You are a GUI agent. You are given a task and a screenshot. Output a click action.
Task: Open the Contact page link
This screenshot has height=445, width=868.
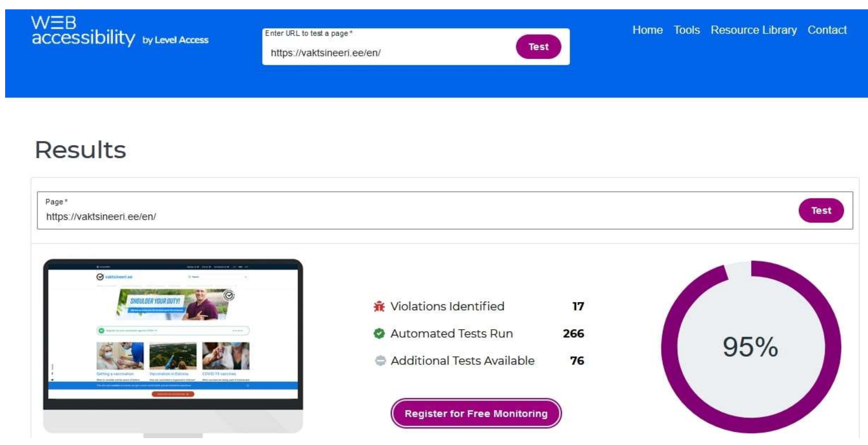point(827,30)
